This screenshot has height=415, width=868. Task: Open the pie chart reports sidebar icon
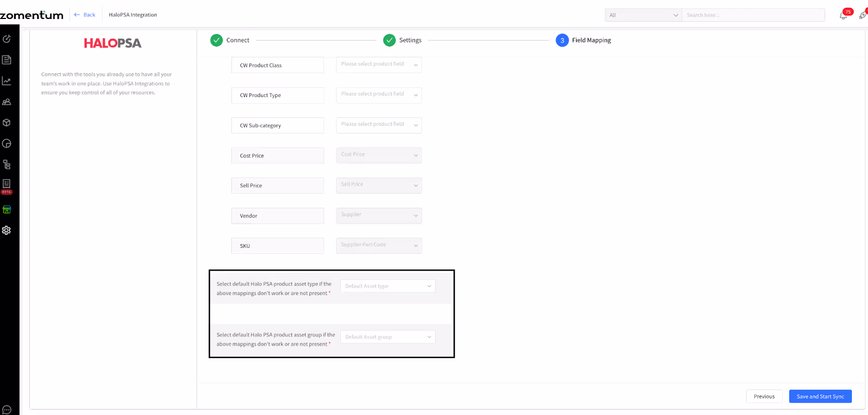[7, 144]
